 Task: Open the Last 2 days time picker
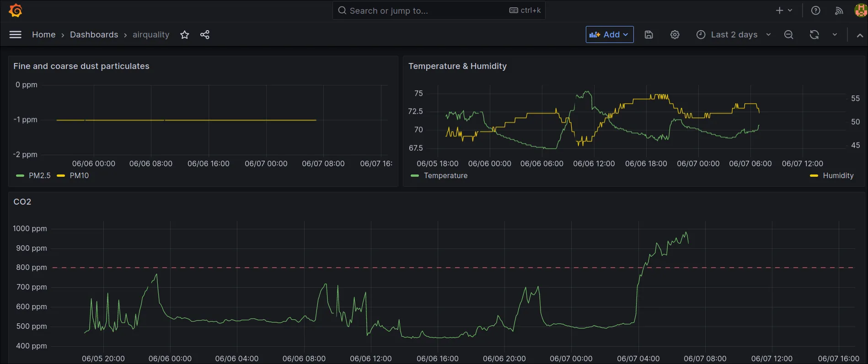(733, 35)
